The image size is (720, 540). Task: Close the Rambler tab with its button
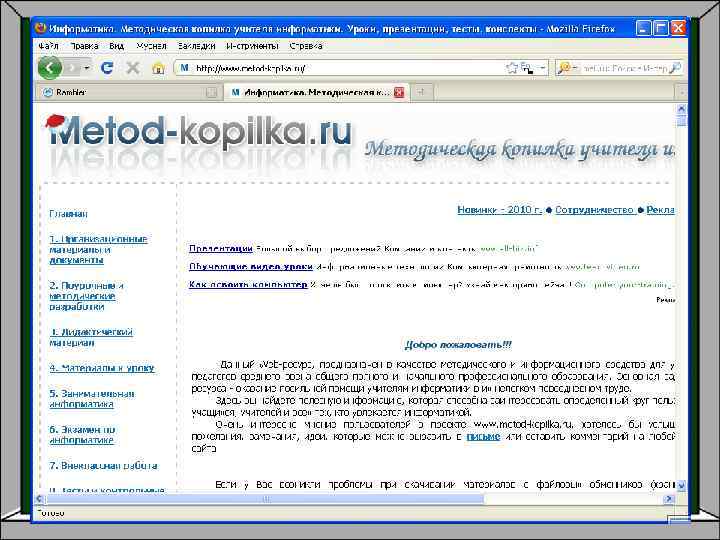tap(211, 93)
